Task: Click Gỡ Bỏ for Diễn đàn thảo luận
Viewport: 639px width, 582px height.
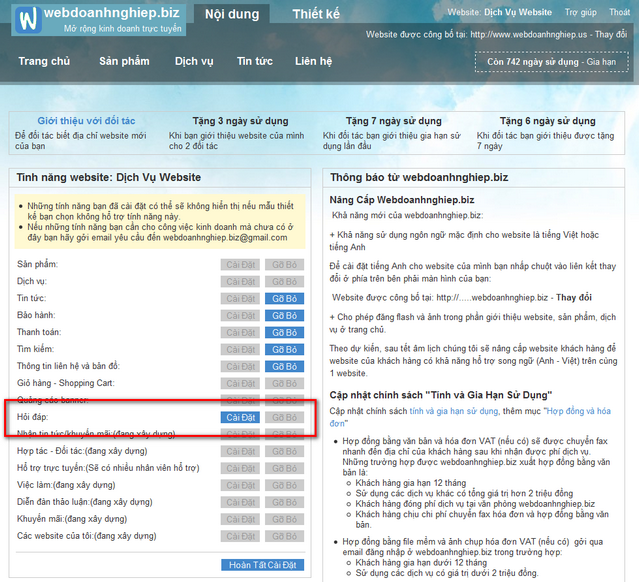Action: tap(284, 503)
